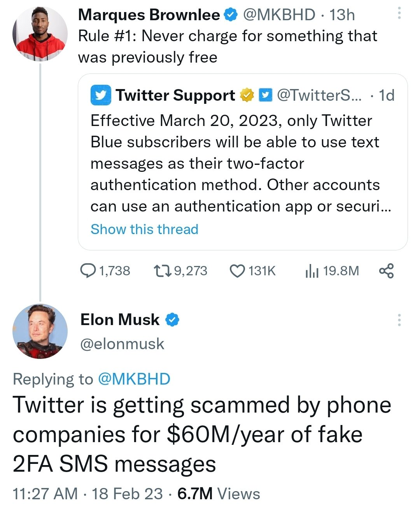Viewport: 420px width, 509px height.
Task: Tap the share icon on MKBHD tweet
Action: click(x=386, y=271)
